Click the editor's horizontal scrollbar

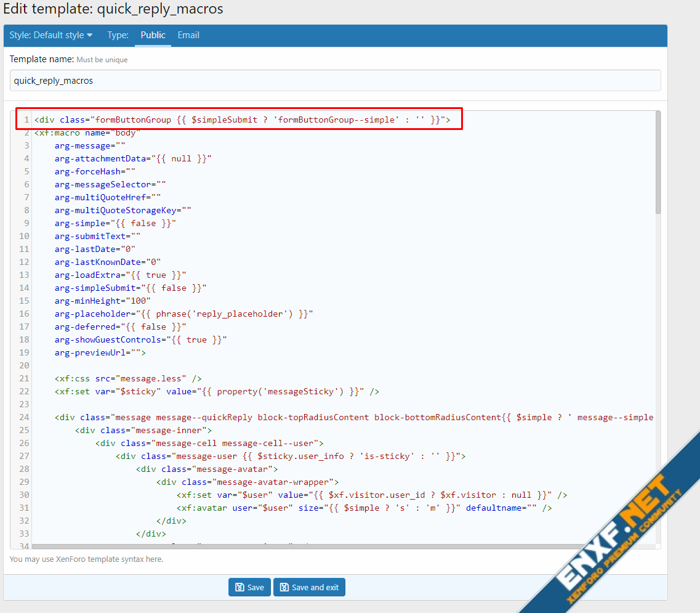308,546
